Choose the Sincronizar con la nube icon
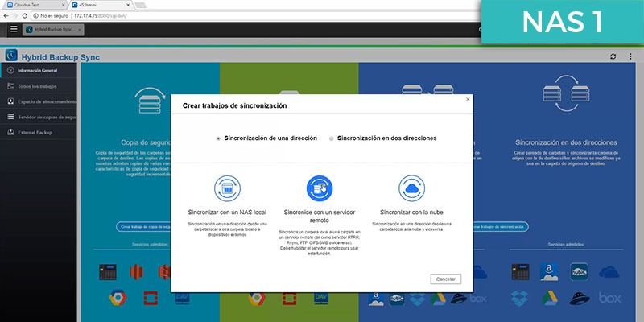Viewport: 644px width, 322px height. coord(411,188)
